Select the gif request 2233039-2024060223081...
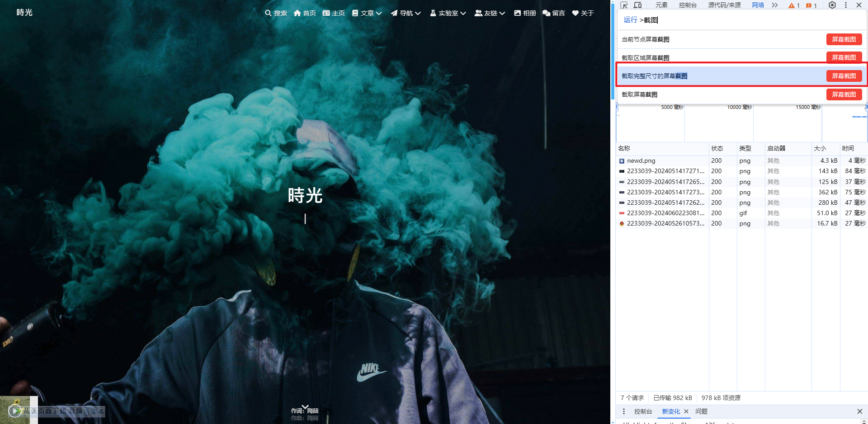The width and height of the screenshot is (868, 424). [741, 213]
